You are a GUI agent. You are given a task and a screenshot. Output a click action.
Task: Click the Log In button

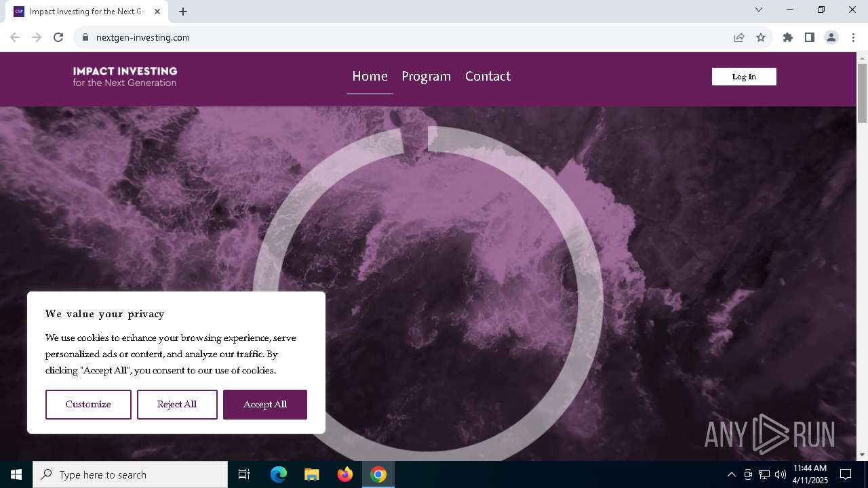[x=744, y=77]
